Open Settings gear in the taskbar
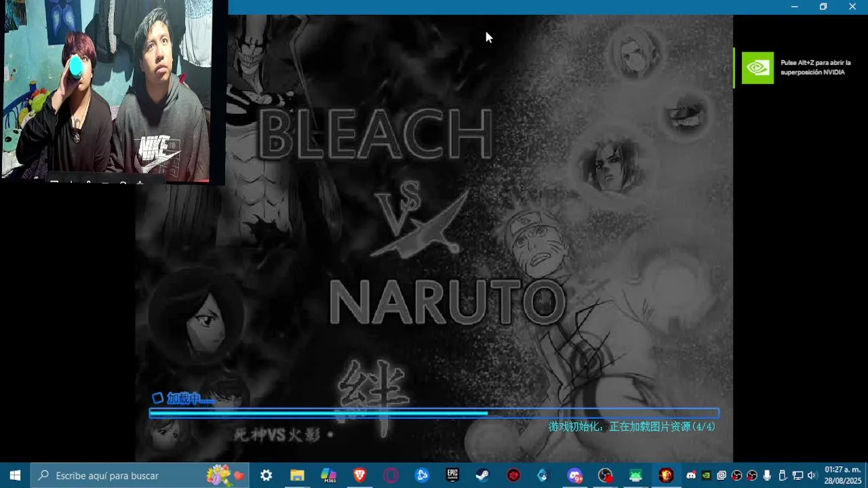The image size is (868, 488). [266, 476]
